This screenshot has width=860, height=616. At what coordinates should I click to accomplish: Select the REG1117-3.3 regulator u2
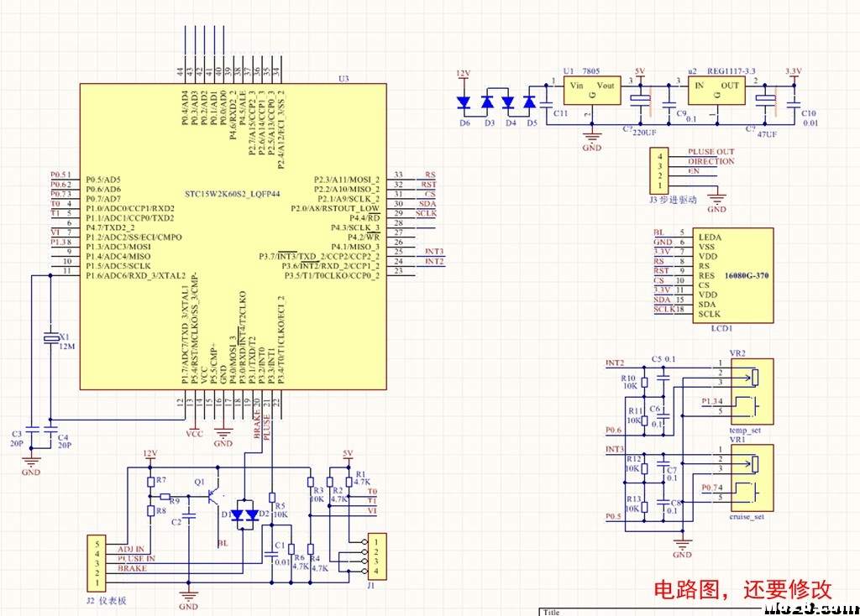coord(716,91)
